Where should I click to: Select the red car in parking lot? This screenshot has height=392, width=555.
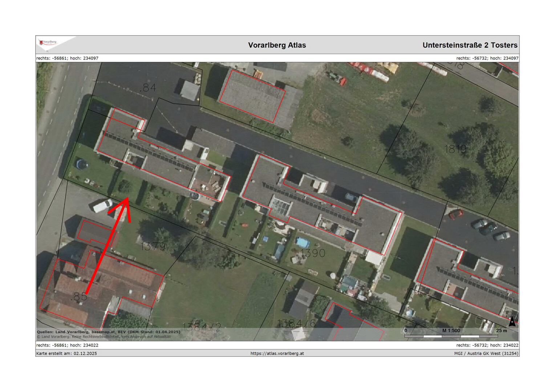coord(456,214)
